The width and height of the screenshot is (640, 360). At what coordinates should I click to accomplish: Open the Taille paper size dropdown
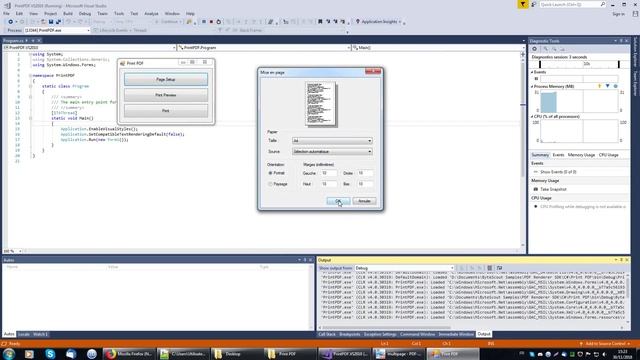(x=332, y=141)
